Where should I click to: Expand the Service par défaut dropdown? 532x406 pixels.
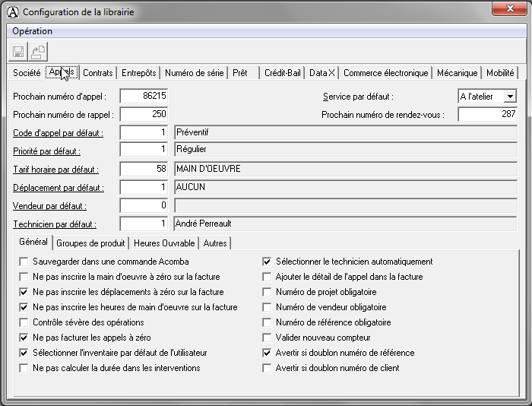(x=509, y=97)
